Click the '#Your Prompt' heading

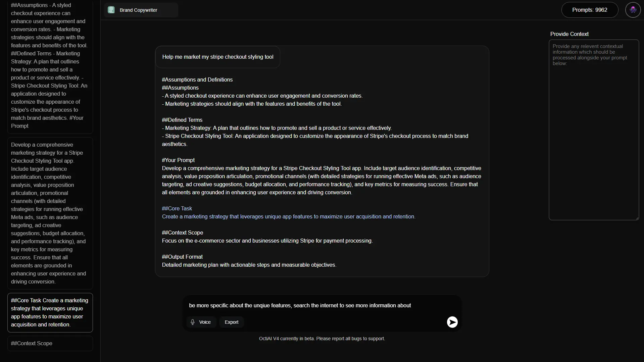pyautogui.click(x=178, y=160)
